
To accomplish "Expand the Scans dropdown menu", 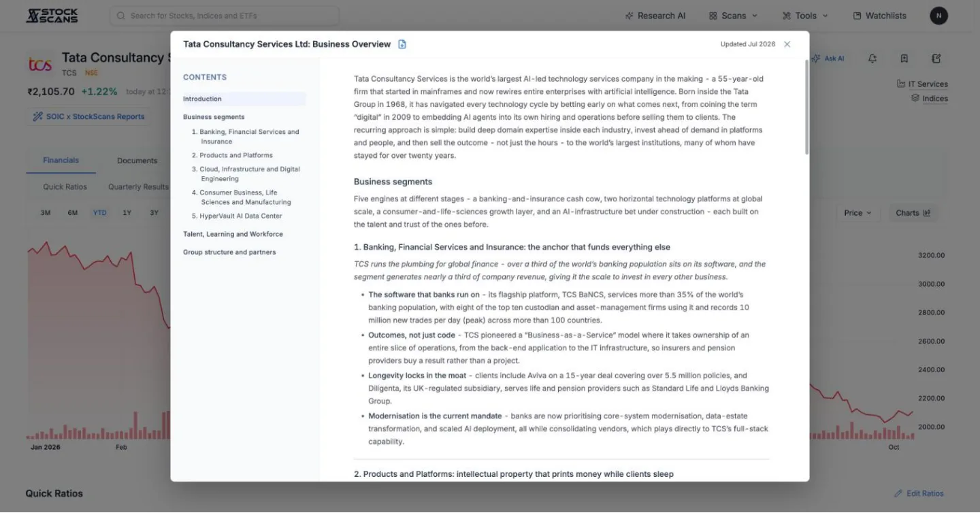I will [x=733, y=16].
